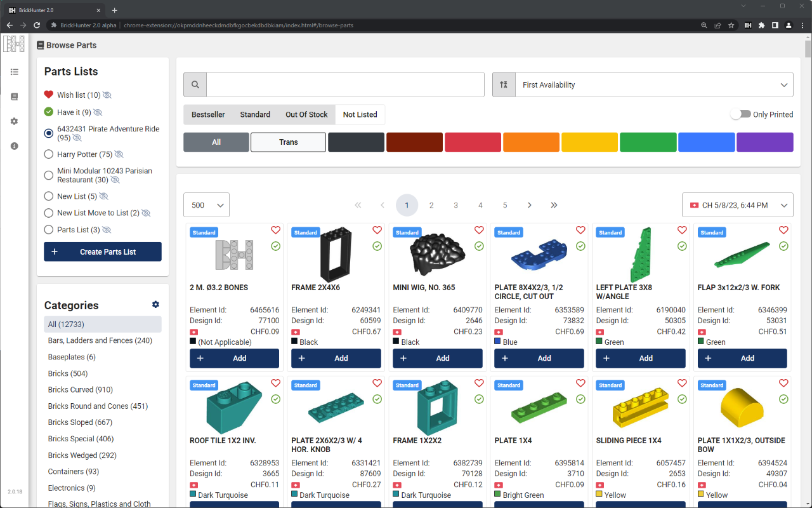The image size is (812, 508).
Task: Mark MINI WIG, NO. 365 as owned
Action: coord(478,246)
